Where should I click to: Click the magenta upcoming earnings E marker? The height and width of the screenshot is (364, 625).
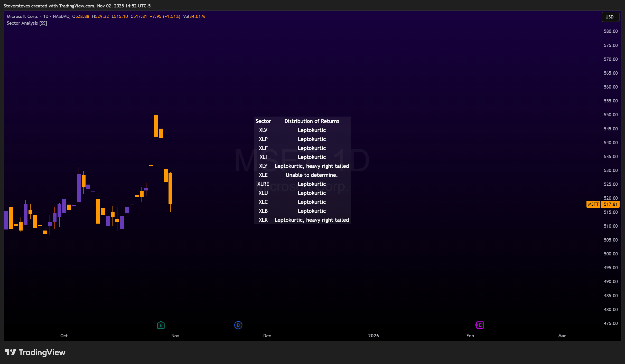(480, 325)
